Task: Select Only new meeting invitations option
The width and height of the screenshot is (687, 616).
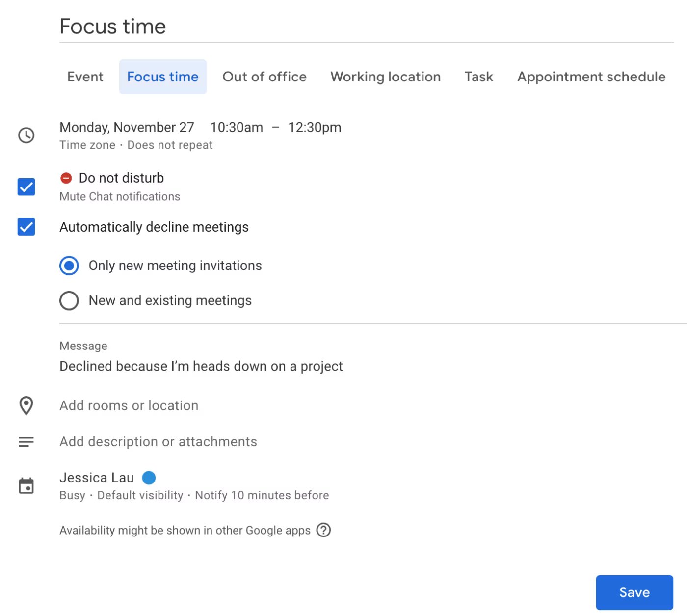Action: [69, 266]
